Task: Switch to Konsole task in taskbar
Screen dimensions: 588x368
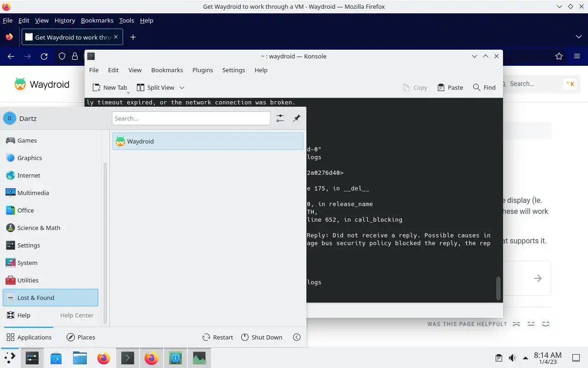Action: point(128,358)
